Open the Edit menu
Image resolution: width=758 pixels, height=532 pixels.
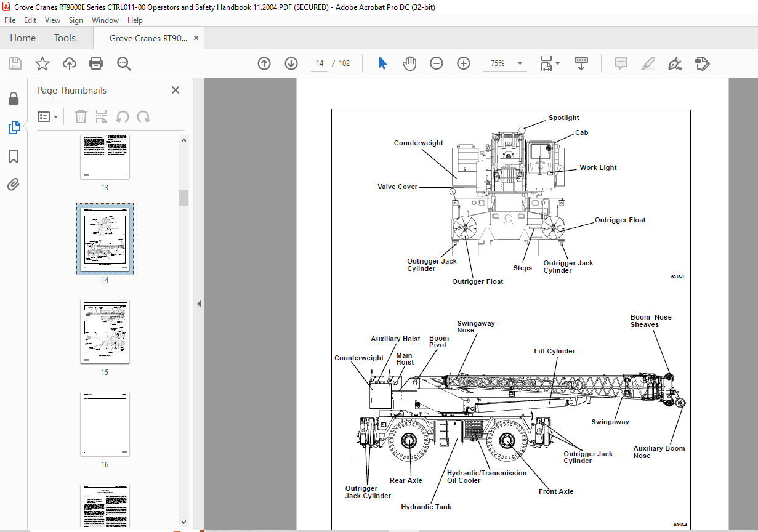click(30, 20)
